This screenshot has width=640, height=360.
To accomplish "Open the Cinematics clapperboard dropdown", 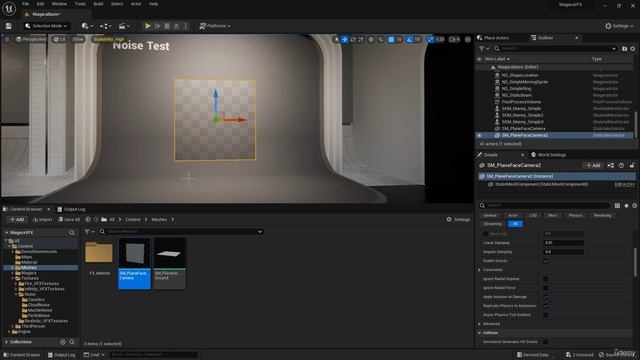I will 124,26.
